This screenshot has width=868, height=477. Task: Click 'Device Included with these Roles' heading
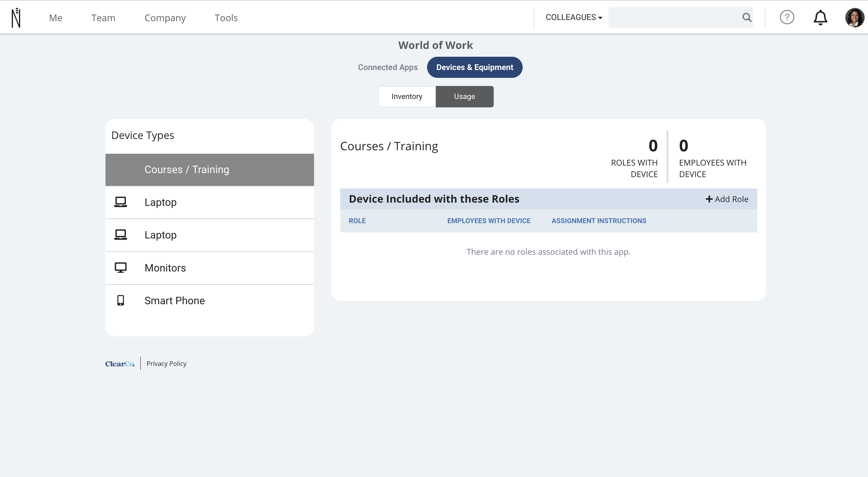[434, 199]
